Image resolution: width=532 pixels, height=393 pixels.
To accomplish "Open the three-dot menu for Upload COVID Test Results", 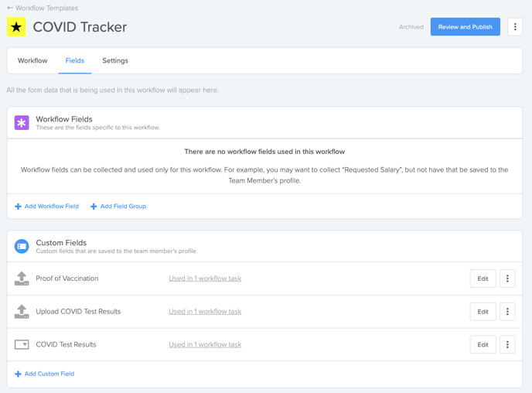I will pos(507,312).
